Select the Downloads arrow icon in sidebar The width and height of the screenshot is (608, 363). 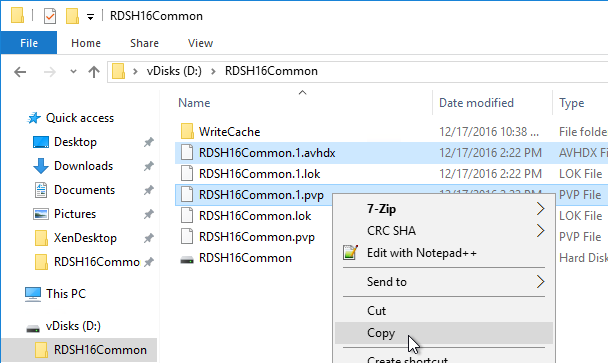pyautogui.click(x=41, y=166)
